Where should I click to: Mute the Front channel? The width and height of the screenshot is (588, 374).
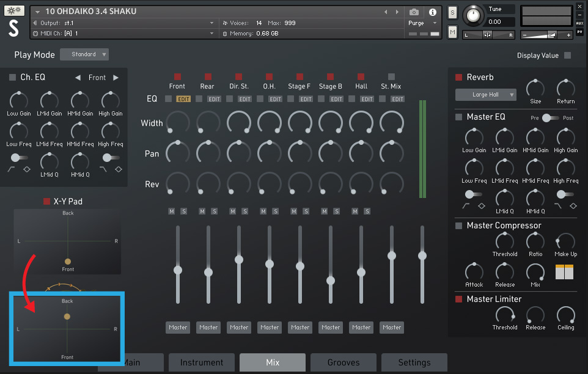(172, 211)
